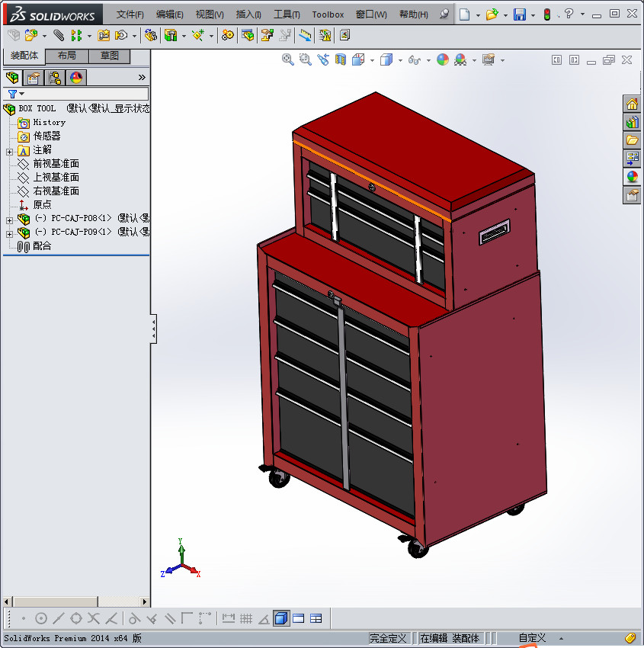This screenshot has width=644, height=648.
Task: Toggle the 3D view button in bottom toolbar
Action: click(281, 619)
